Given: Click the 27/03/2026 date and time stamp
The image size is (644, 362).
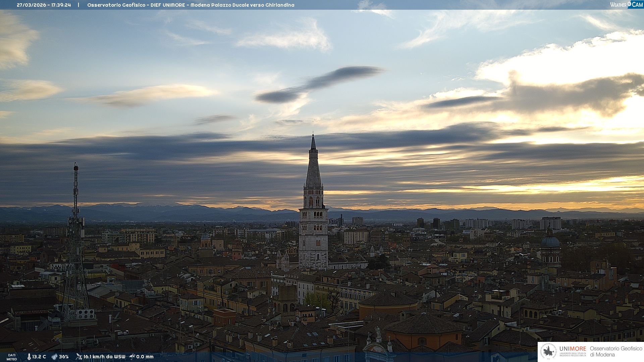Looking at the screenshot, I should point(44,5).
